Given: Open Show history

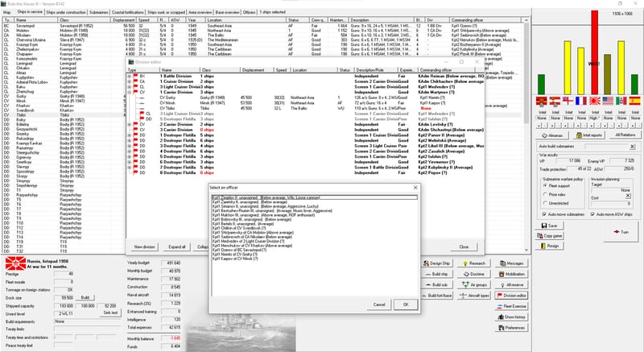Looking at the screenshot, I should (512, 317).
